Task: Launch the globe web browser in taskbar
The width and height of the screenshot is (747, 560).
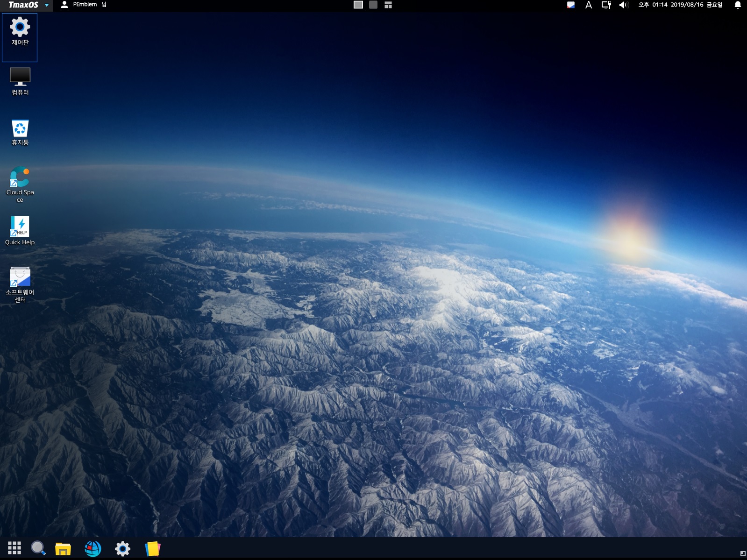Action: click(x=93, y=548)
